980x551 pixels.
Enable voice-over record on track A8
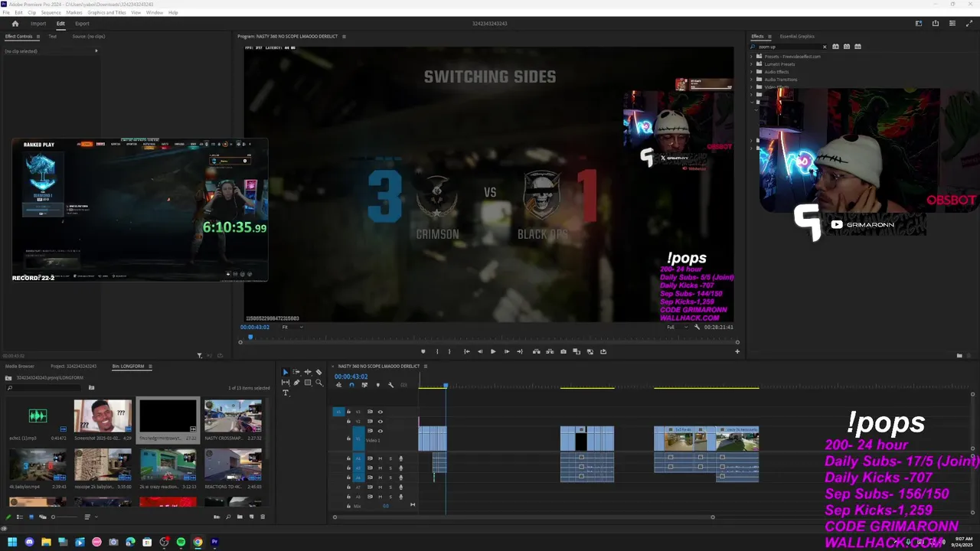click(401, 497)
